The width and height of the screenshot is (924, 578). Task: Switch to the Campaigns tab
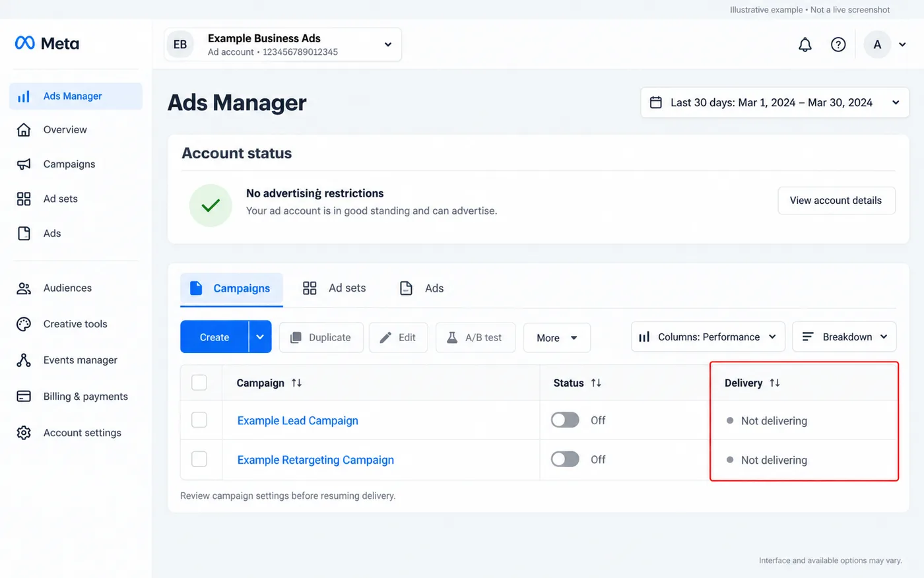tap(232, 289)
